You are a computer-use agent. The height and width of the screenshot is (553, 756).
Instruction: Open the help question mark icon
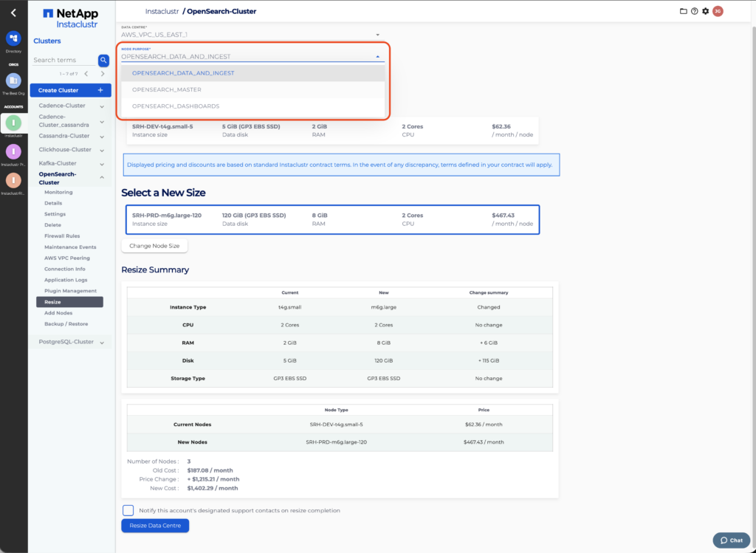click(x=694, y=11)
